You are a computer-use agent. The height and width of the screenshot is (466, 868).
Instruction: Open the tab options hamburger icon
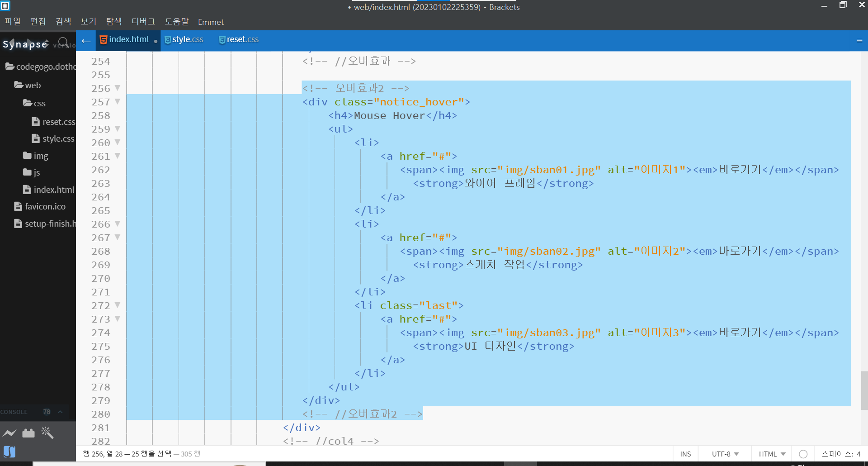[x=859, y=41]
